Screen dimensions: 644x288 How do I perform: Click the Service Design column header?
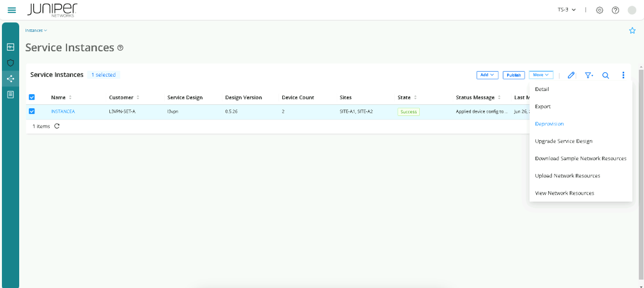(185, 97)
